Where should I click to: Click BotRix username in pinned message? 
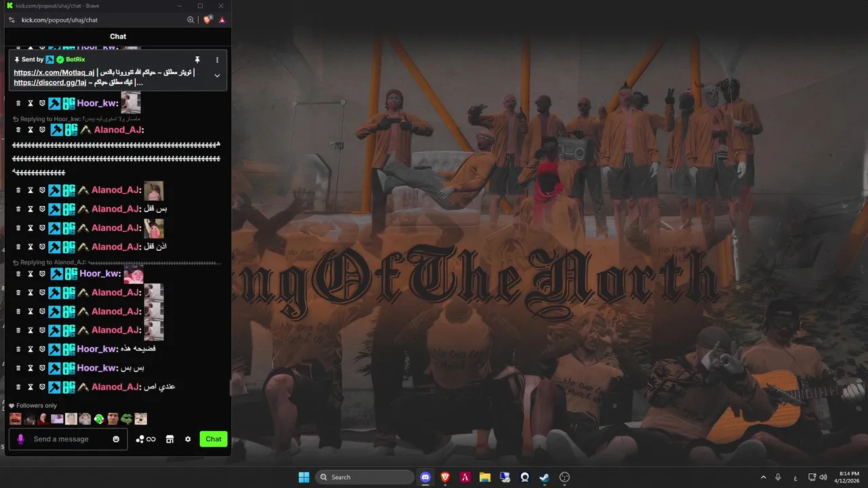75,60
